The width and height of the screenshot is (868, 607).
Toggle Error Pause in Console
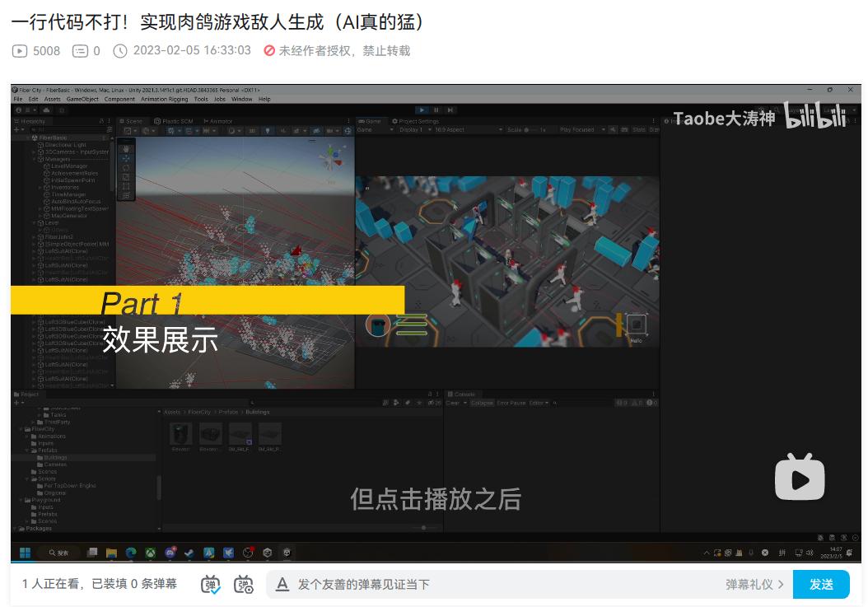click(x=511, y=403)
